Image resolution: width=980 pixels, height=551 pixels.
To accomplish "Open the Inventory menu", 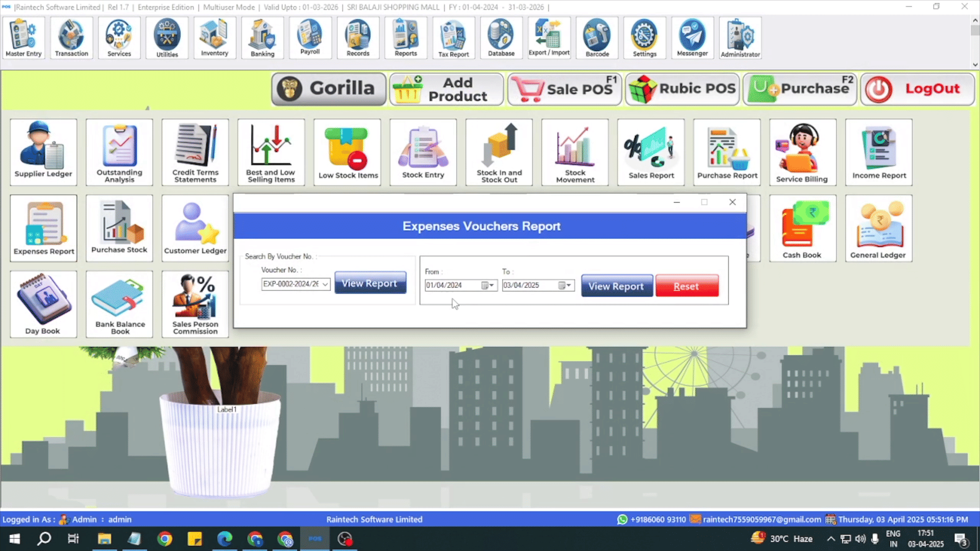I will point(214,38).
